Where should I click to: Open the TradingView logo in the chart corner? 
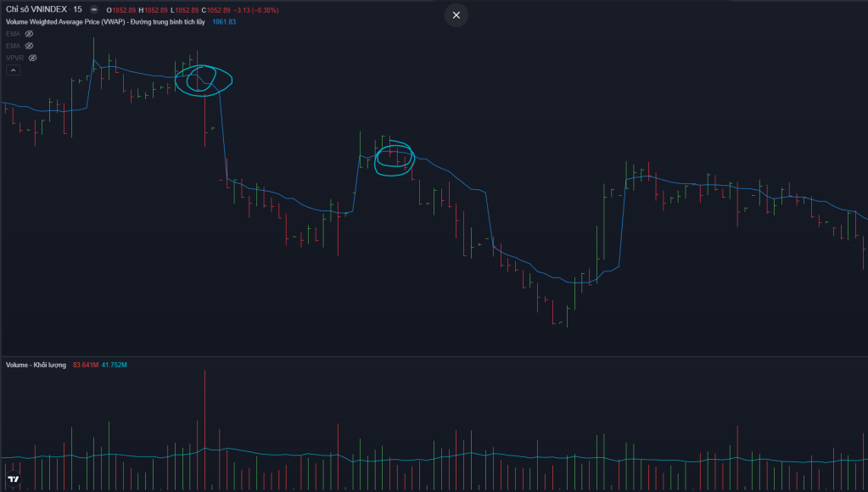(x=13, y=480)
